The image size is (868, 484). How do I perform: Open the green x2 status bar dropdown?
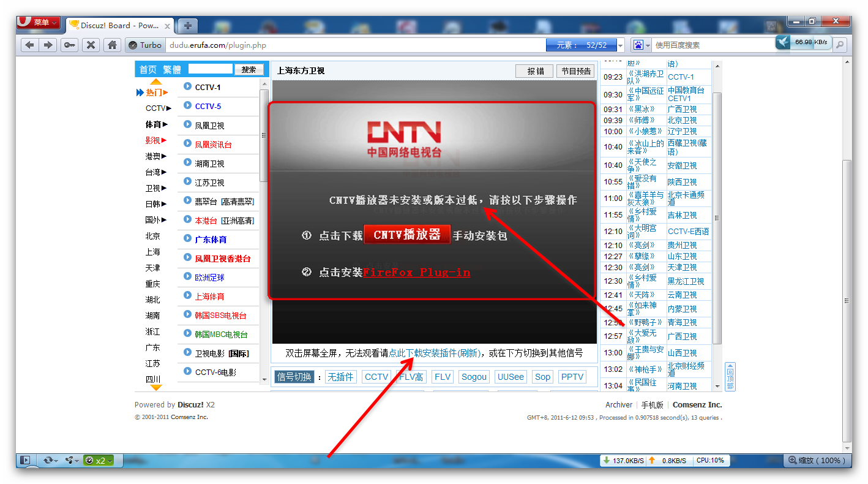click(99, 460)
